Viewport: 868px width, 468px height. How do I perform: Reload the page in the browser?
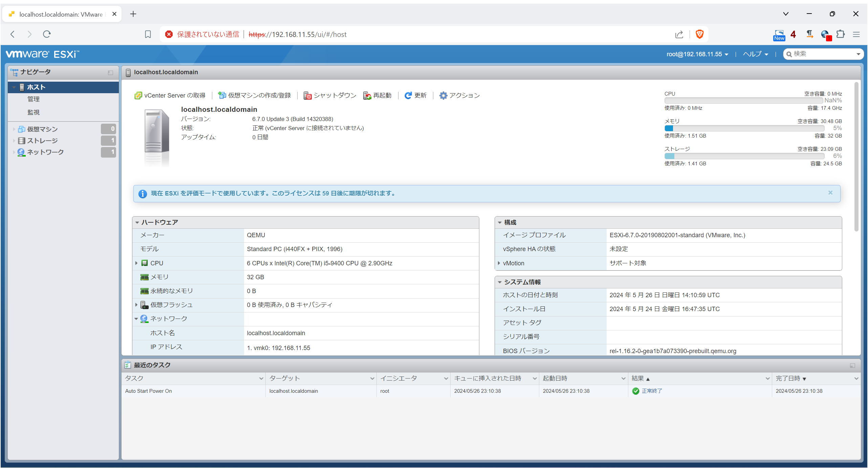tap(47, 34)
